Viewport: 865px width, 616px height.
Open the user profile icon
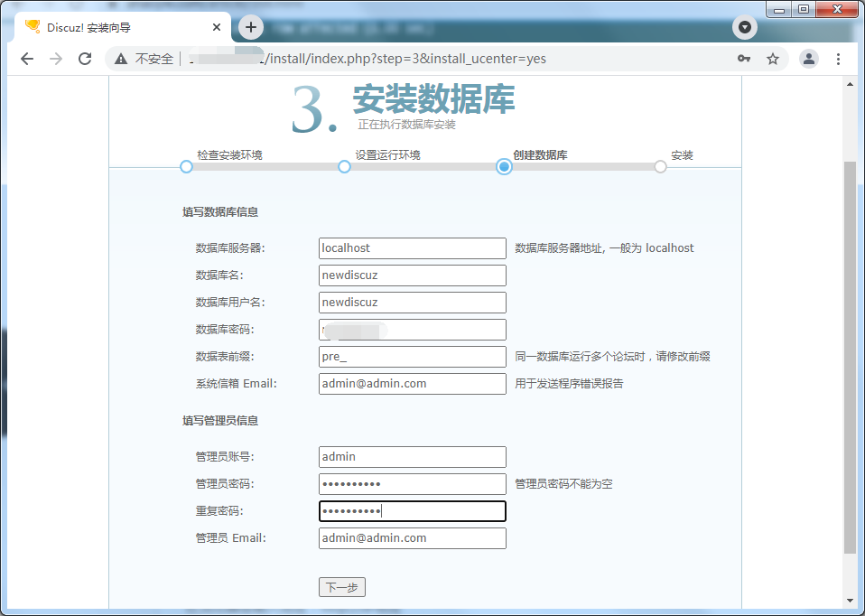(809, 59)
